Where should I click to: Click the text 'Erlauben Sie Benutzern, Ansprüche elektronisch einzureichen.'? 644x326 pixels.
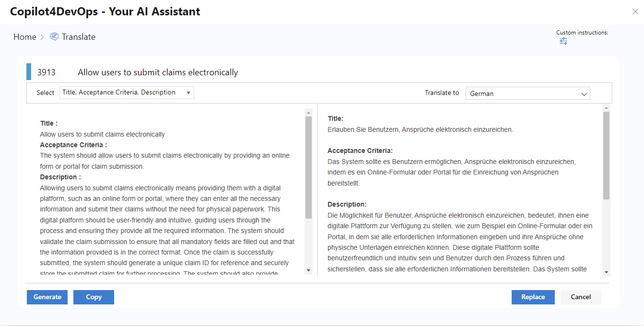pyautogui.click(x=421, y=129)
